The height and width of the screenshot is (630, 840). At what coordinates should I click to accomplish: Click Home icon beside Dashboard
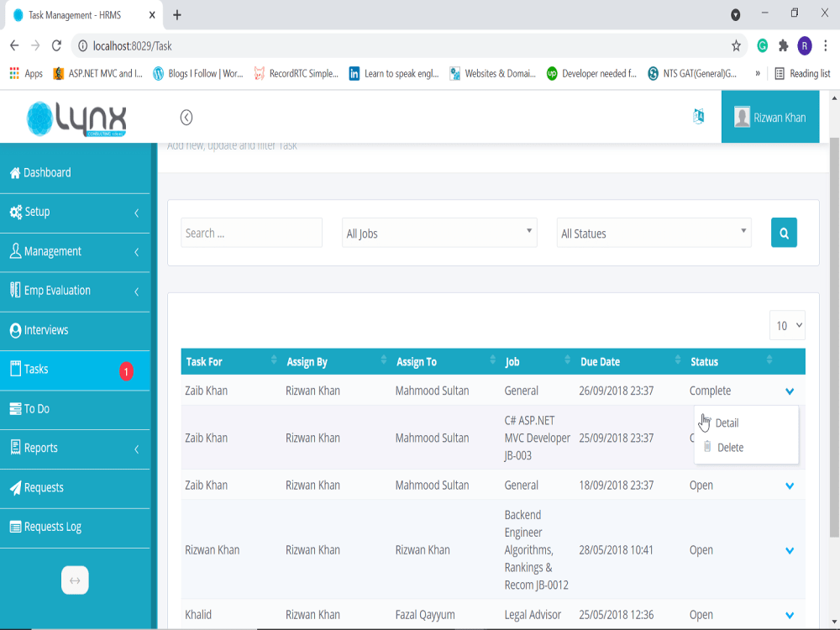click(x=15, y=173)
